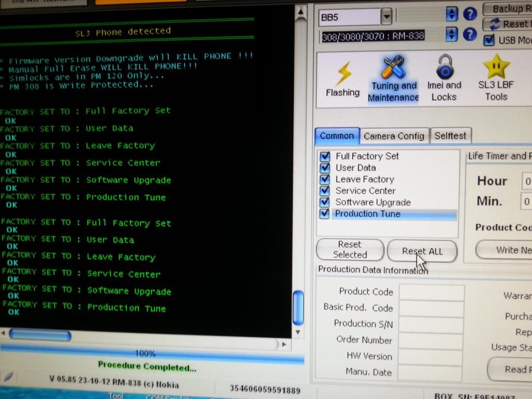
Task: Click the spinner arrows next to BB5 row
Action: coord(452,15)
